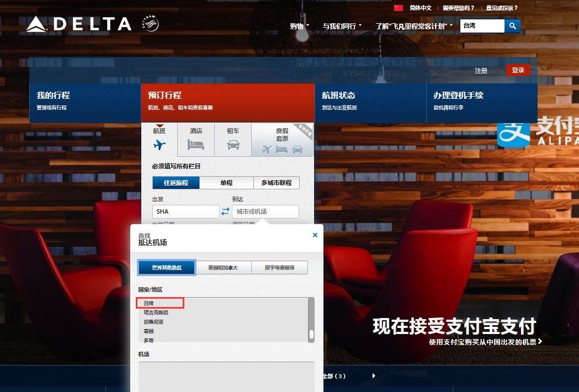
Task: Expand the 购物 dropdown menu
Action: click(x=300, y=26)
